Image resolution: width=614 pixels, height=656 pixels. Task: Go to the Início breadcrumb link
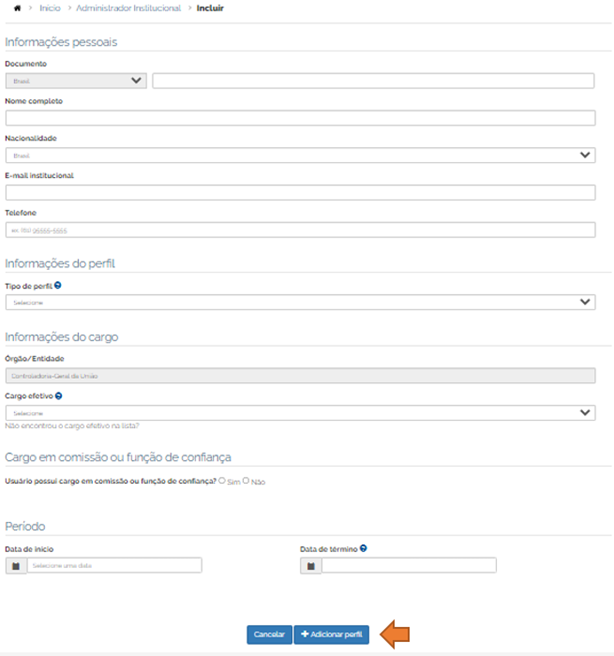50,8
